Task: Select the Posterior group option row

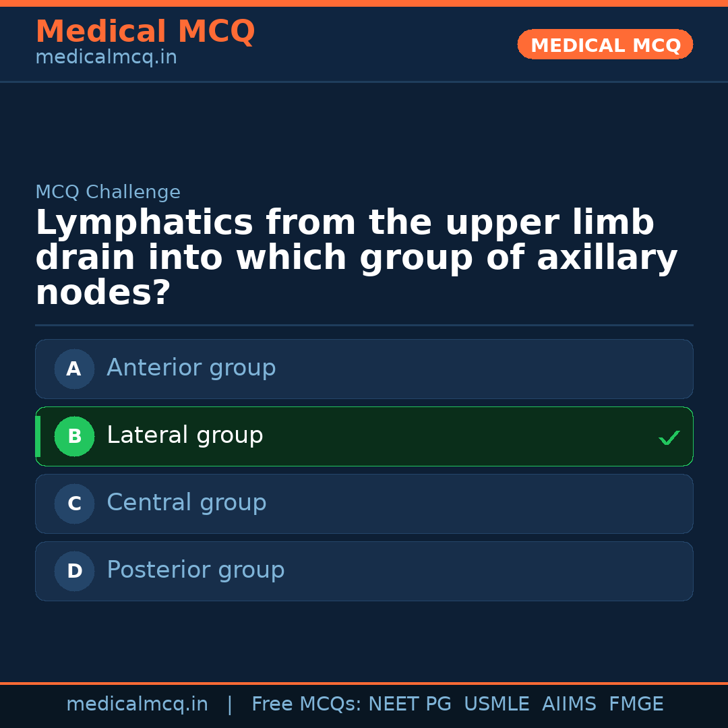Action: (x=364, y=571)
